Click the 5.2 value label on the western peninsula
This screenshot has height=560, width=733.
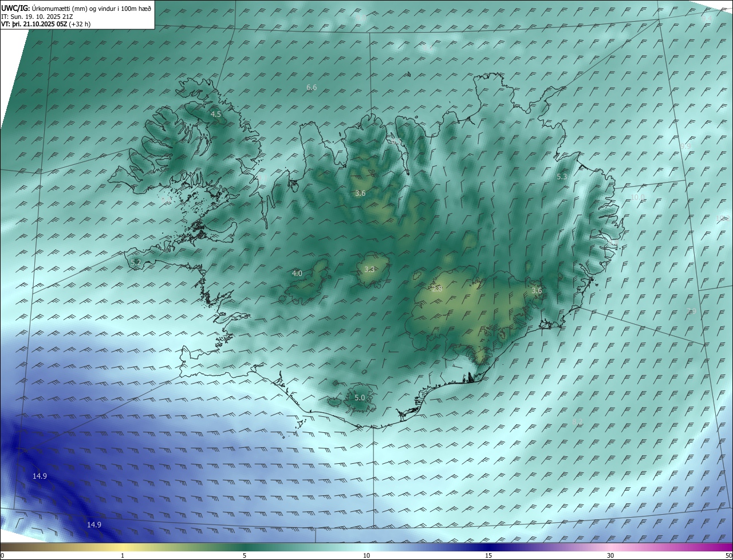pos(136,263)
